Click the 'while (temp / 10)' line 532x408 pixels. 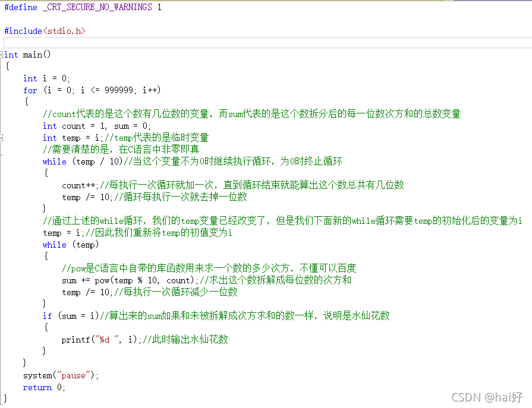tap(193, 162)
